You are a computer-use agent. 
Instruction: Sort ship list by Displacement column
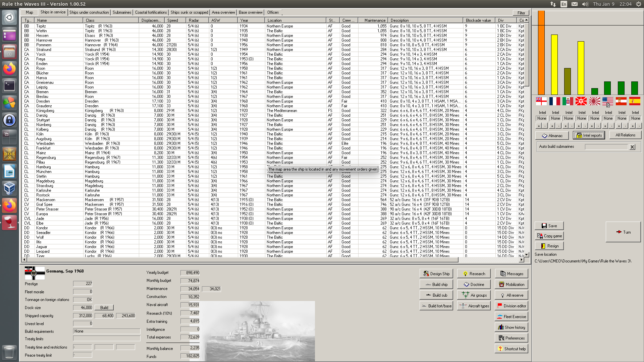151,20
